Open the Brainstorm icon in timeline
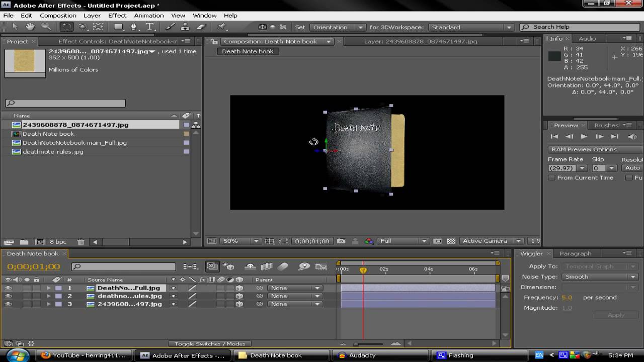644x362 pixels. pos(304,266)
